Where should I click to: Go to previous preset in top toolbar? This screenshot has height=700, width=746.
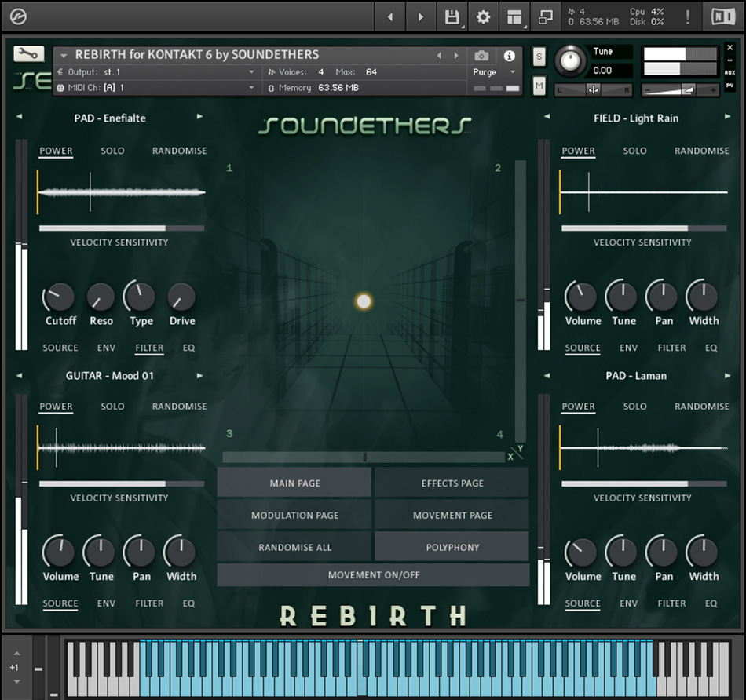[390, 17]
